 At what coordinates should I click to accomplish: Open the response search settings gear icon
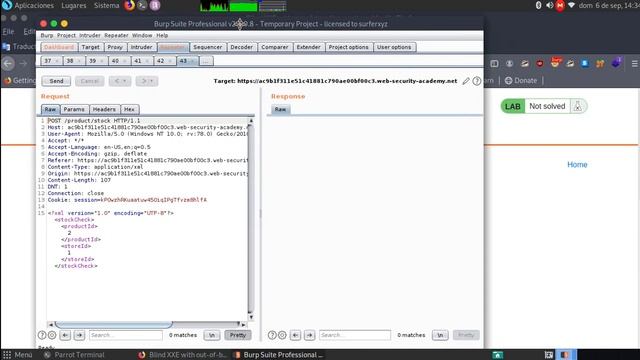click(282, 335)
